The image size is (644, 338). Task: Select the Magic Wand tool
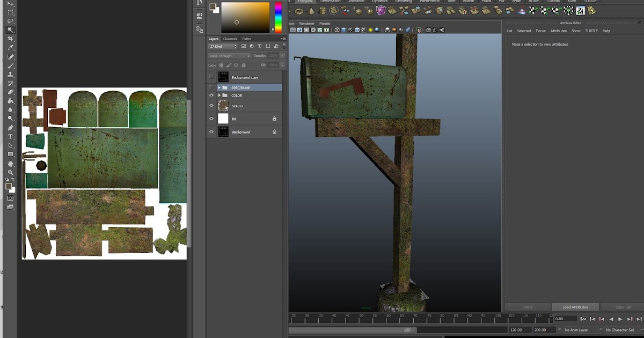10,30
